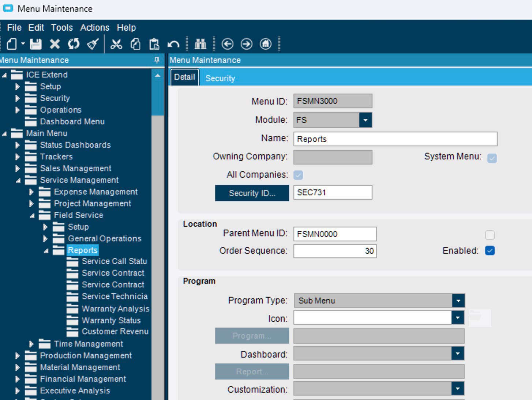Viewport: 532px width, 400px height.
Task: Open the Program Type dropdown
Action: point(458,300)
